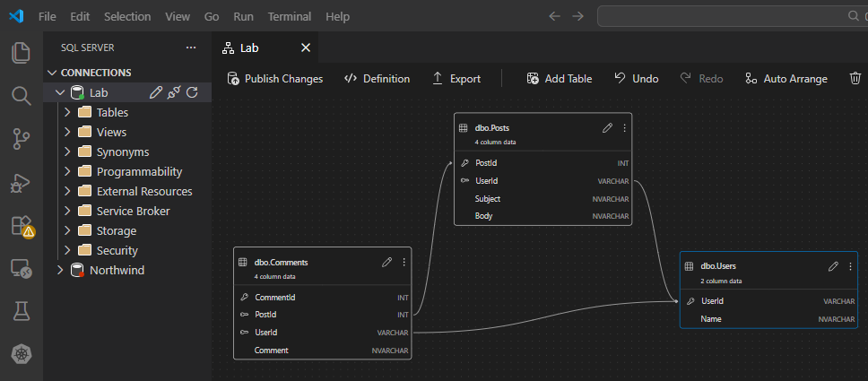
Task: Click the edit pencil on dbo.Posts table
Action: click(x=607, y=128)
